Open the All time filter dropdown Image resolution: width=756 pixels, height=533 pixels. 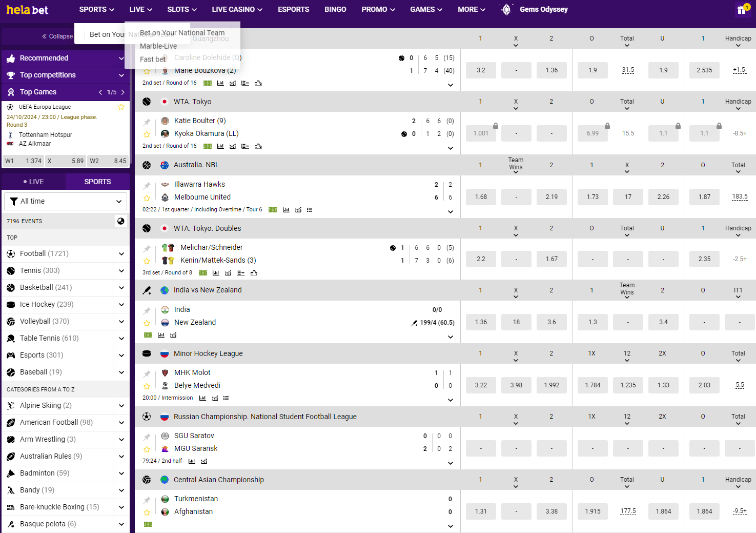click(66, 201)
